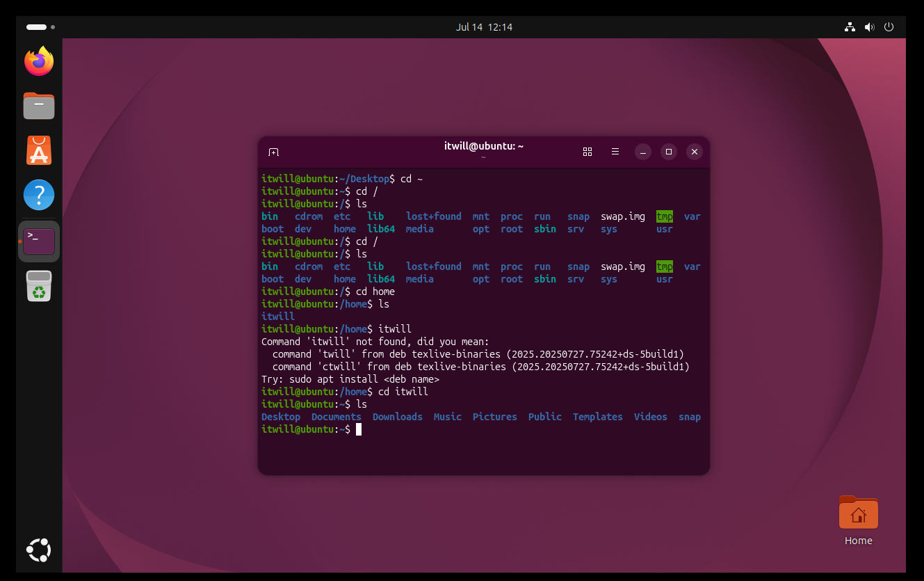Close the terminal window
This screenshot has width=924, height=581.
[694, 152]
